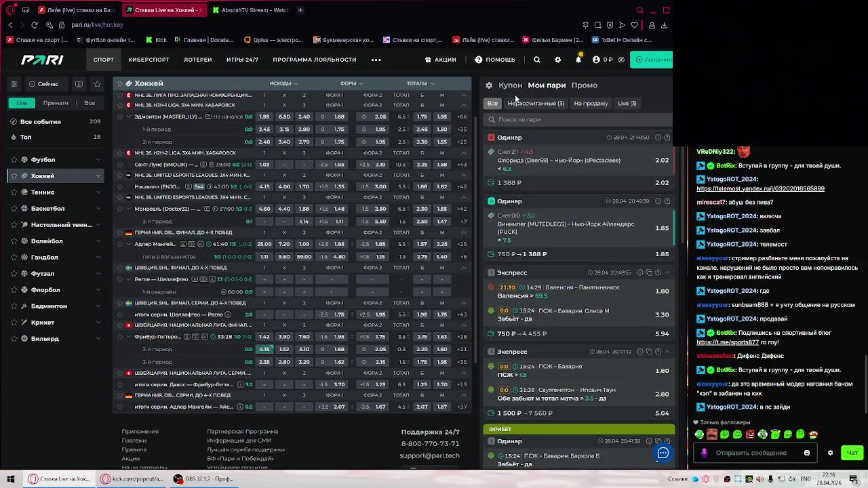This screenshot has height=488, width=868.
Task: Open Киберспорт in the top navigation
Action: pyautogui.click(x=149, y=60)
